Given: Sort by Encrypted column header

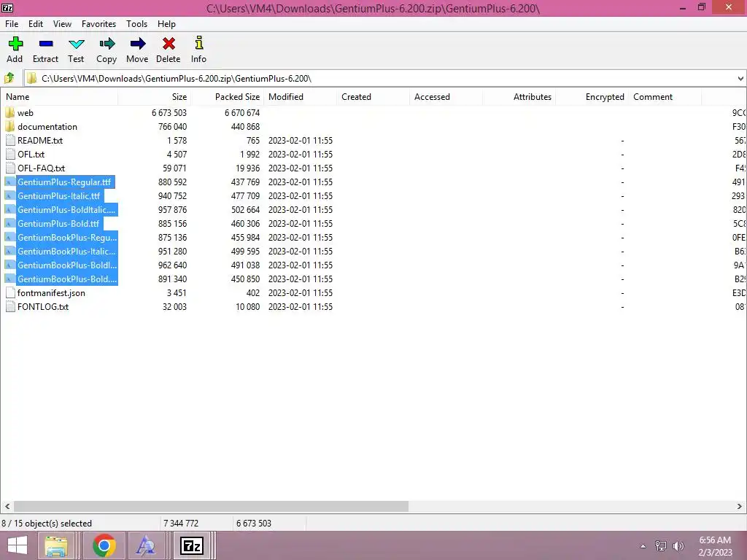Looking at the screenshot, I should (x=592, y=97).
